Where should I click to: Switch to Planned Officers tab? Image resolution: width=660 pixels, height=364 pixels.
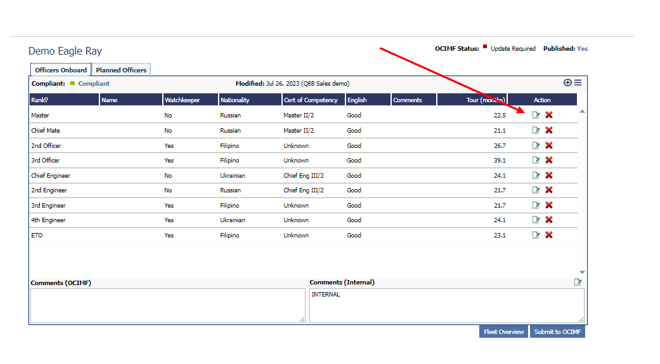[x=121, y=70]
